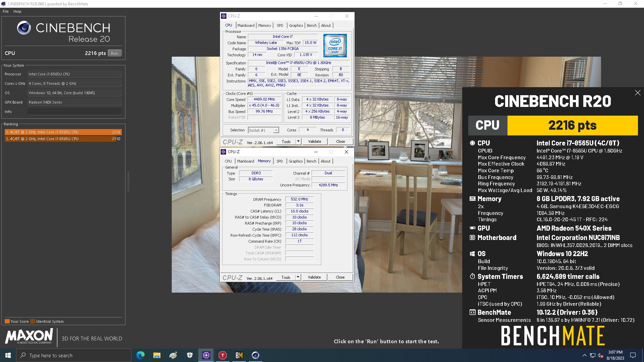Click CPU-Z title bar icon of lower window
644x362 pixels.
point(223,152)
